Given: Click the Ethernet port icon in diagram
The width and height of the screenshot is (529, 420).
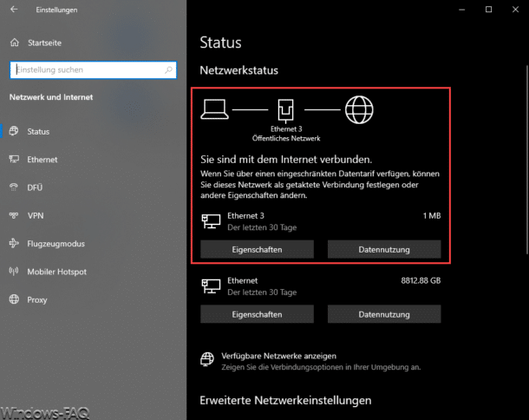Looking at the screenshot, I should [286, 111].
